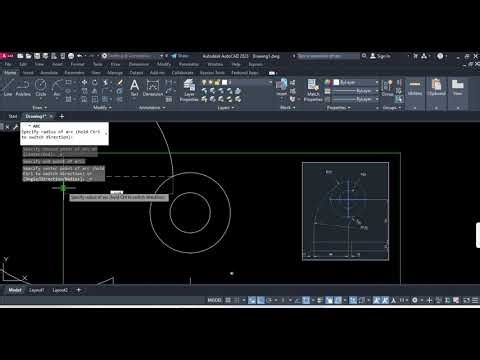Click the Text tool (large A)

pos(134,87)
